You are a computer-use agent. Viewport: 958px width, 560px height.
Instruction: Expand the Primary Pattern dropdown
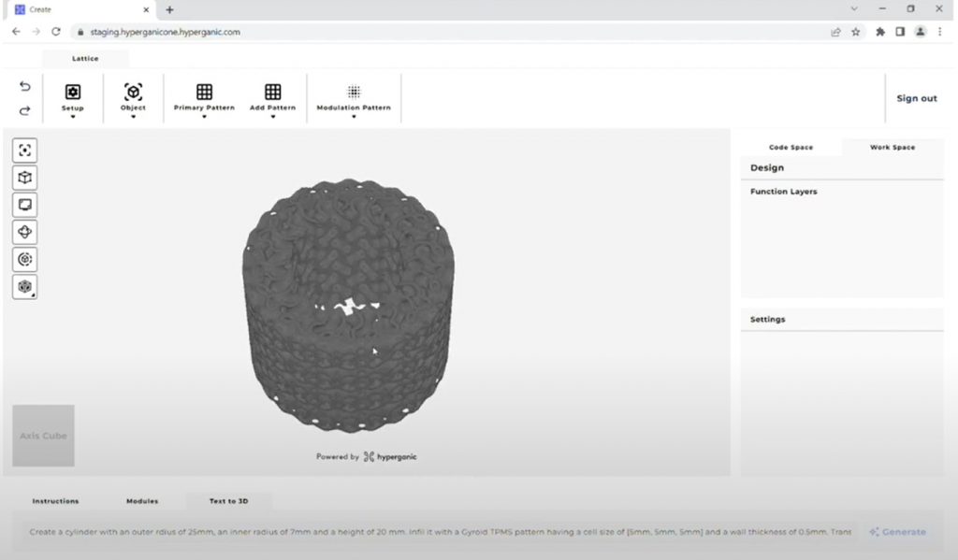click(204, 115)
